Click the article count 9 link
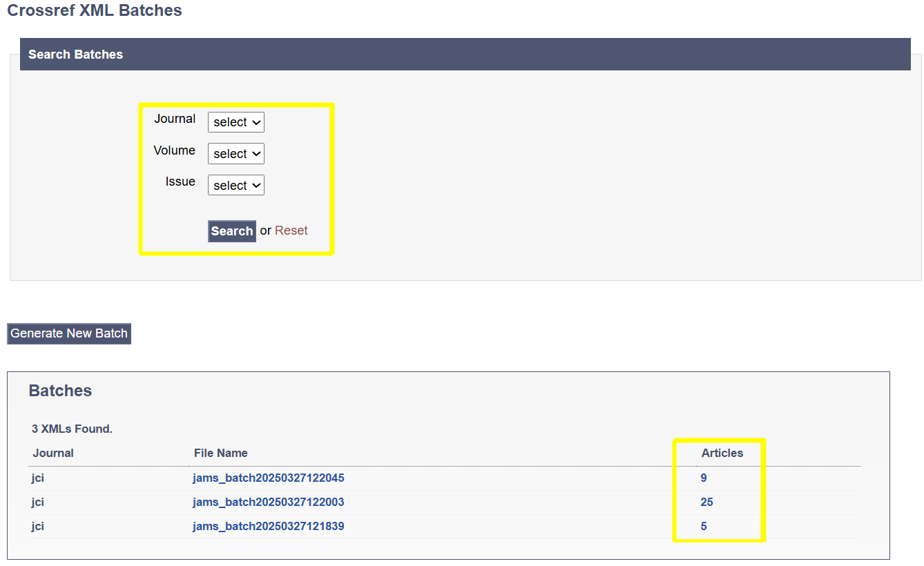Screen dimensions: 924x566 click(x=703, y=478)
